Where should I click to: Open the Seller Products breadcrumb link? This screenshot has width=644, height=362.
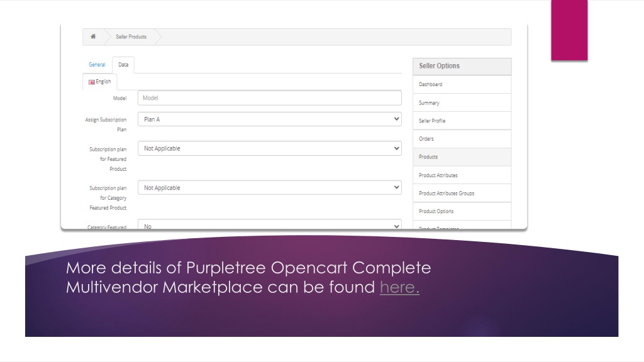click(131, 37)
